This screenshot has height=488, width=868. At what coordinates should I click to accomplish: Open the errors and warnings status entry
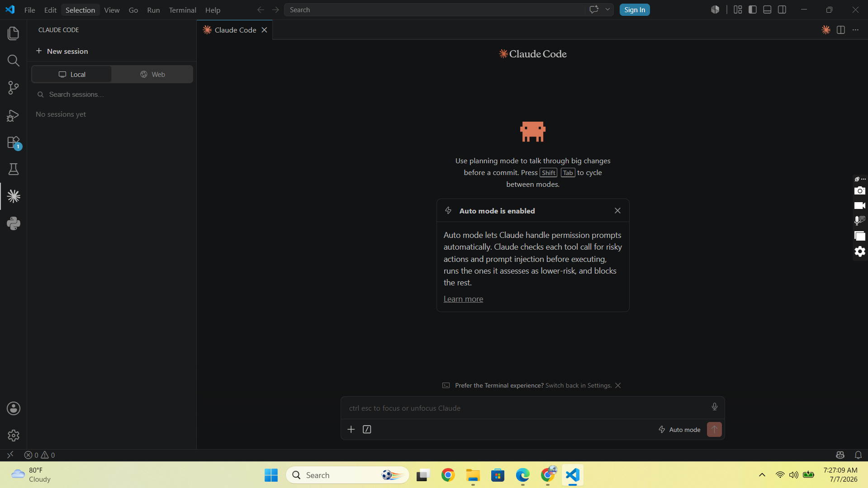tap(39, 455)
